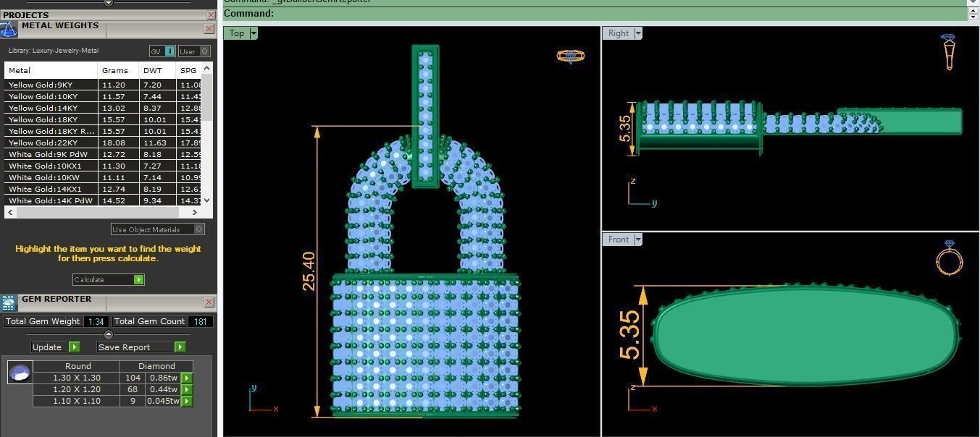Click the 25.40 dimension in Top view
This screenshot has width=980, height=437.
pyautogui.click(x=309, y=271)
